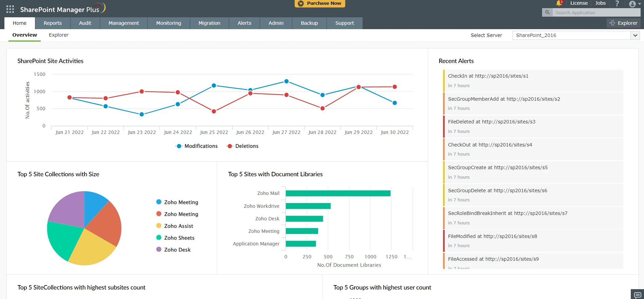Open the chat feedback icon at bottom
The width and height of the screenshot is (644, 299).
pos(637,294)
